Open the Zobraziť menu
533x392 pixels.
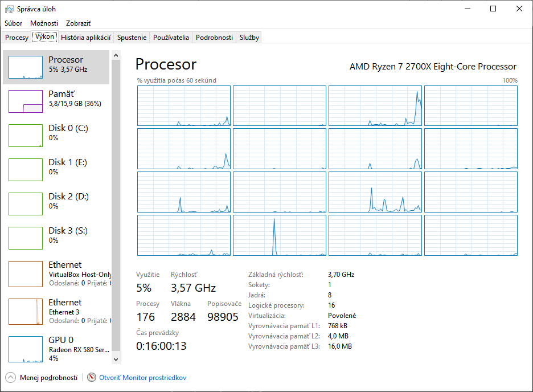pos(79,23)
